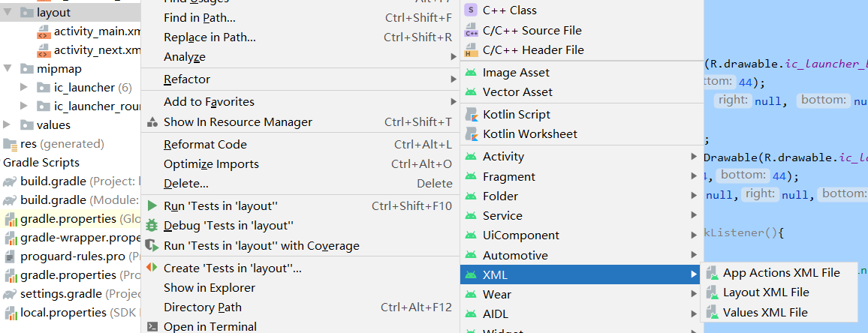Click the C++ Class icon
The height and width of the screenshot is (333, 868).
(472, 10)
